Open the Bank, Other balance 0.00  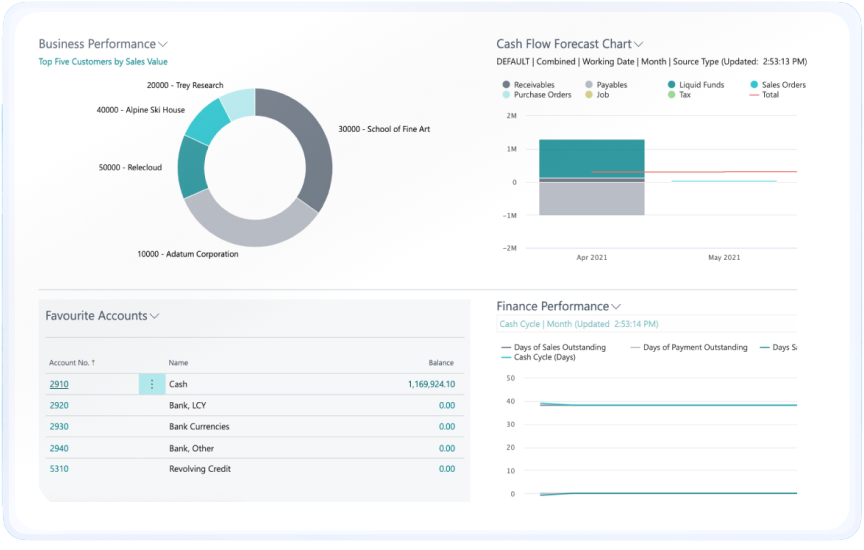447,449
